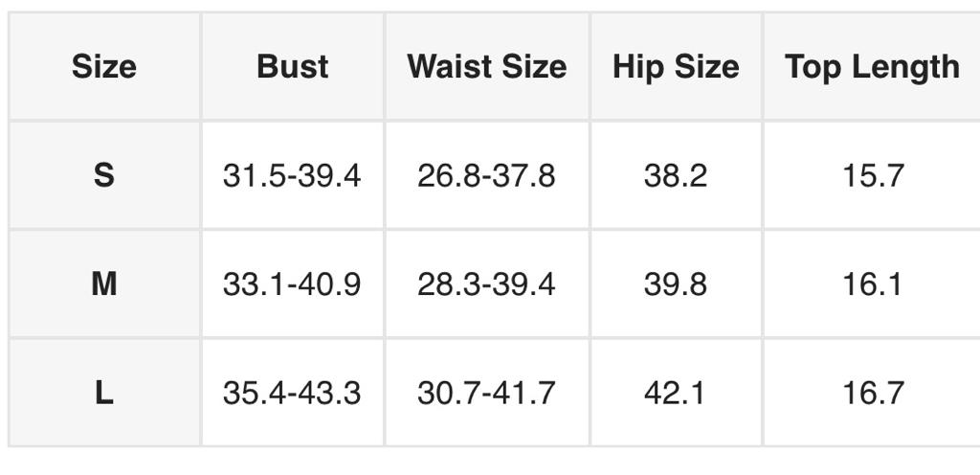This screenshot has height=475, width=980.
Task: Select the S size row label
Action: [103, 176]
